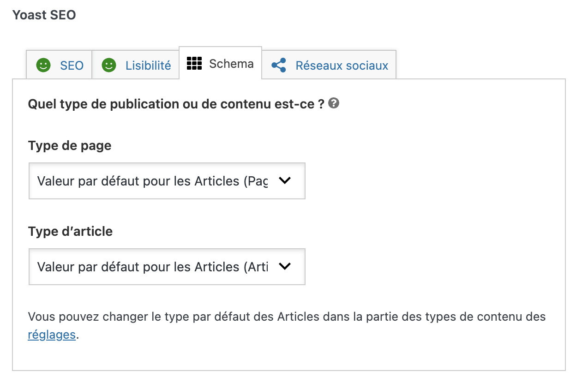Open the help tooltip question mark icon

[x=334, y=103]
